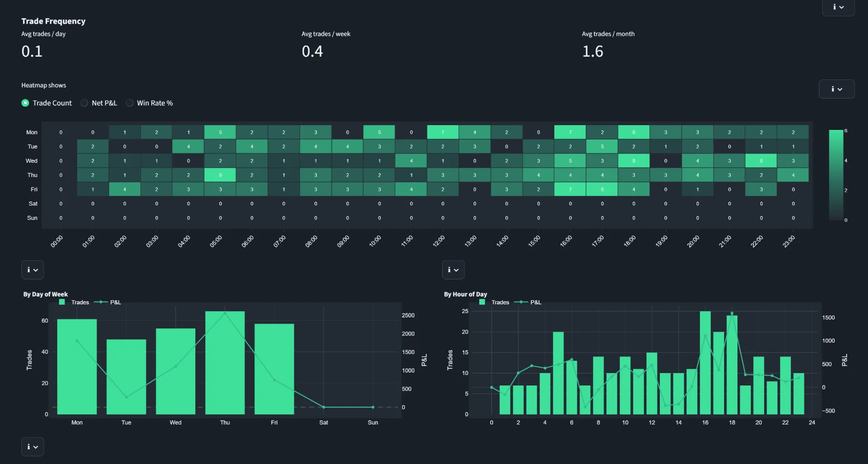Click the Sat row label in heatmap
The height and width of the screenshot is (464, 868).
click(33, 204)
